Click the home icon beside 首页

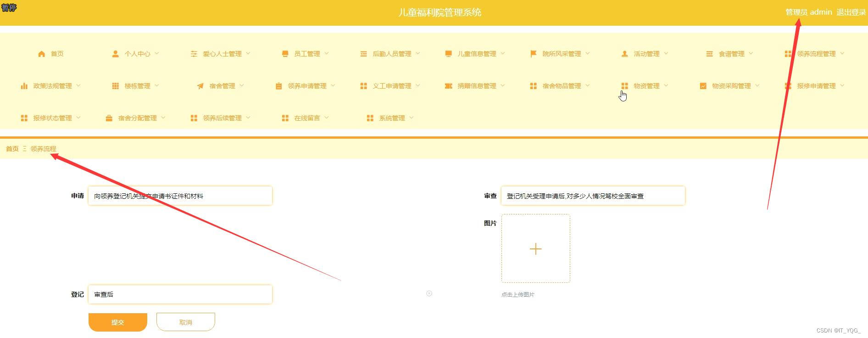(x=42, y=54)
